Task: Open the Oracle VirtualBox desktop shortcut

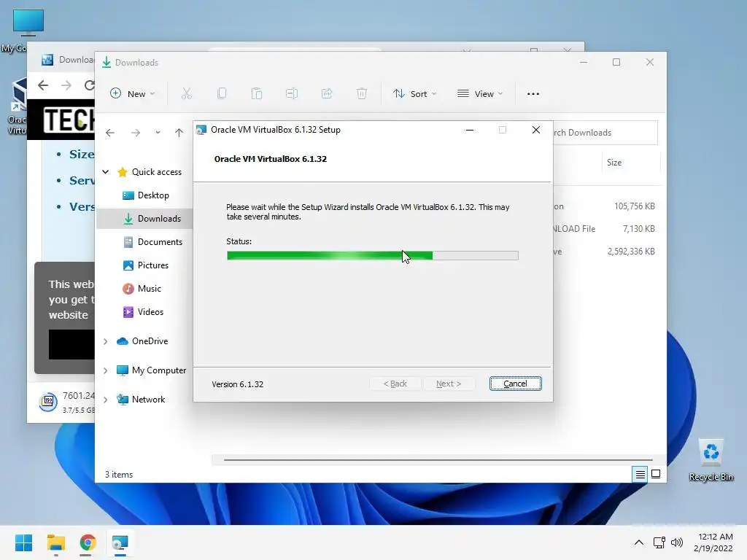Action: pyautogui.click(x=18, y=106)
